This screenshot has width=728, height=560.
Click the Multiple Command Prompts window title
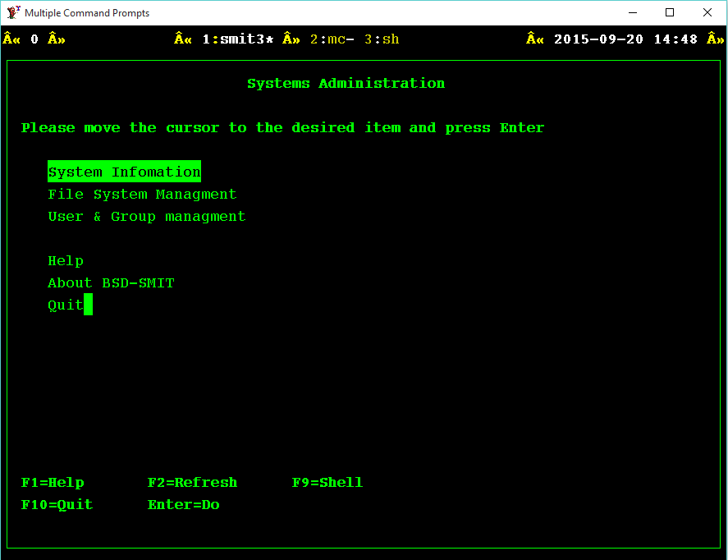pyautogui.click(x=87, y=13)
